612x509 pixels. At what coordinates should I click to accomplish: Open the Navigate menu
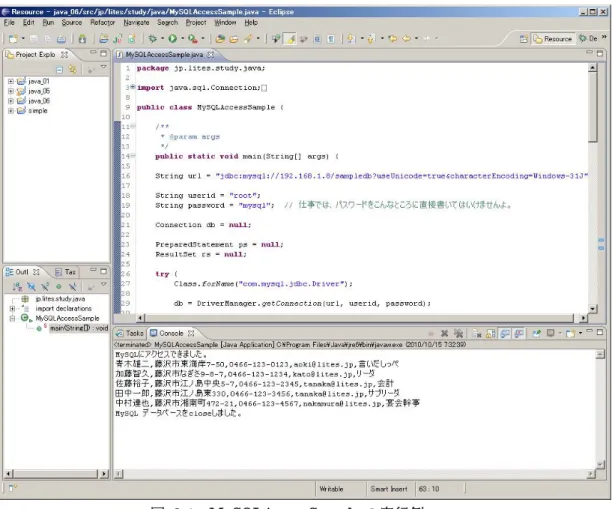point(136,23)
